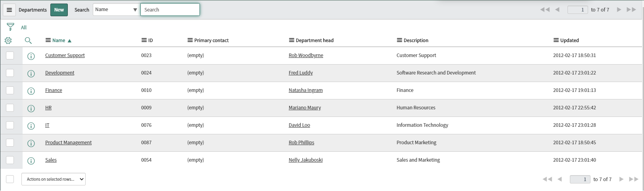644x191 pixels.
Task: Sort by the Name column header
Action: click(59, 40)
